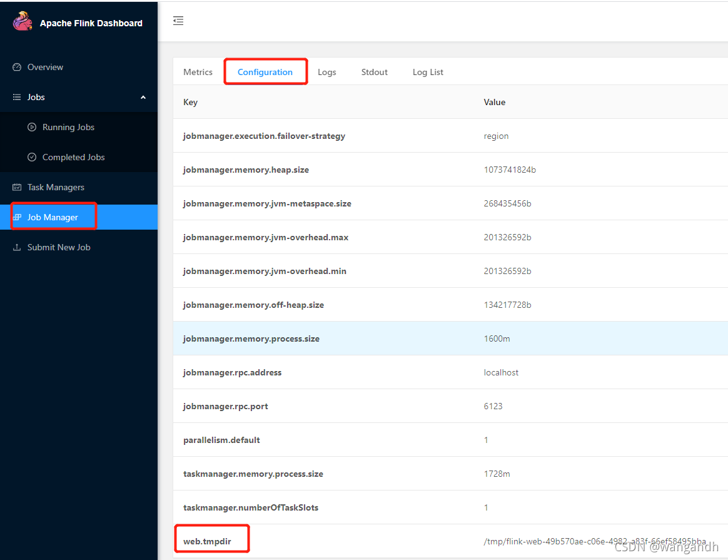Click the Jobs list icon
This screenshot has height=560, width=728.
point(16,97)
